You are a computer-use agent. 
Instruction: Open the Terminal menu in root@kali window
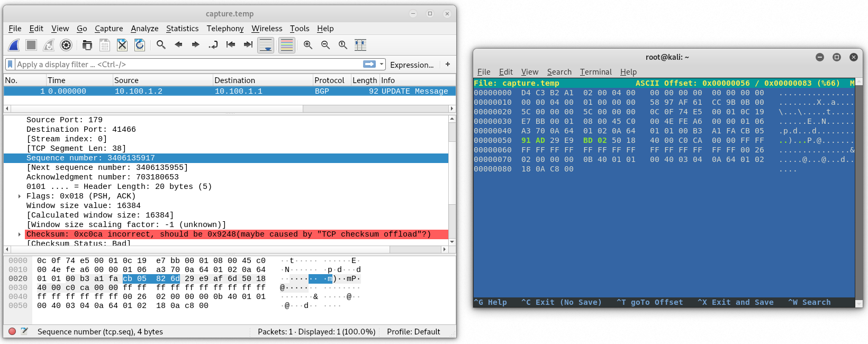tap(595, 72)
